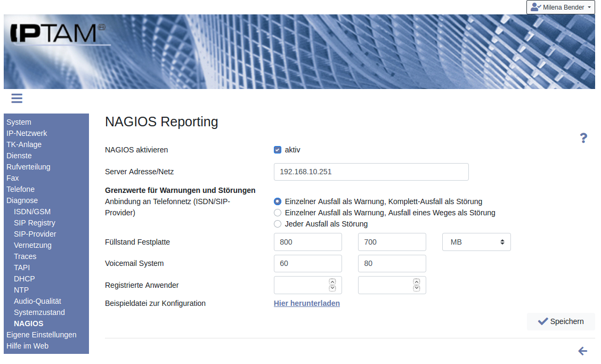Save settings with the Speichern button
Viewport: 601px width, 364px height.
(561, 321)
